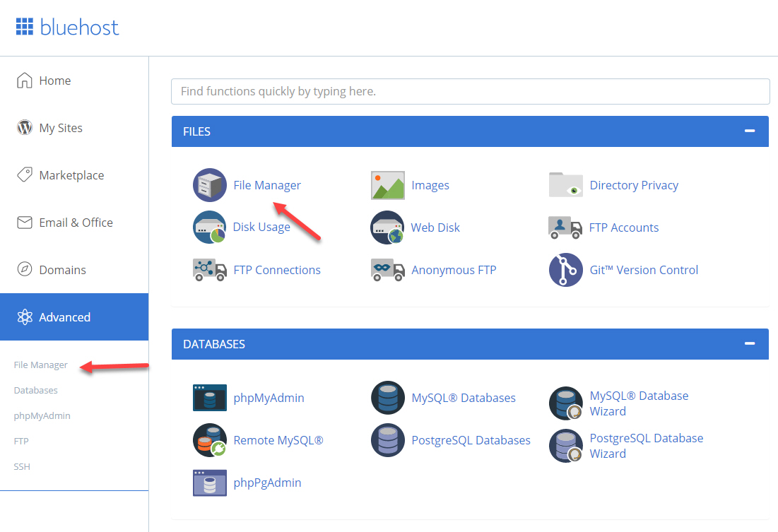
Task: Open FTP under the Advanced submenu
Action: click(21, 441)
